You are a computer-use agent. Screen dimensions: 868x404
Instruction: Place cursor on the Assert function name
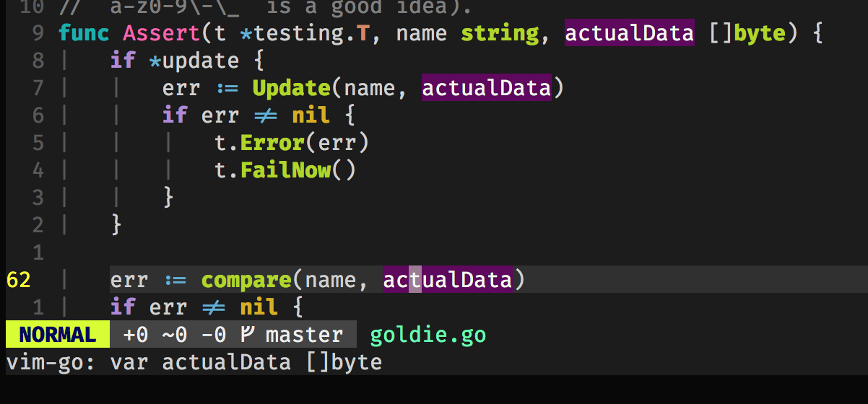(161, 33)
